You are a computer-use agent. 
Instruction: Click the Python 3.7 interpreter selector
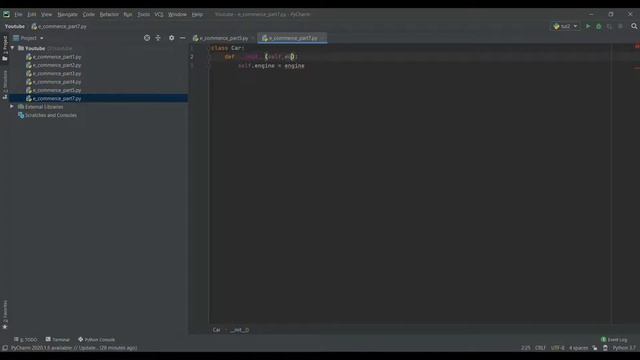(624, 348)
